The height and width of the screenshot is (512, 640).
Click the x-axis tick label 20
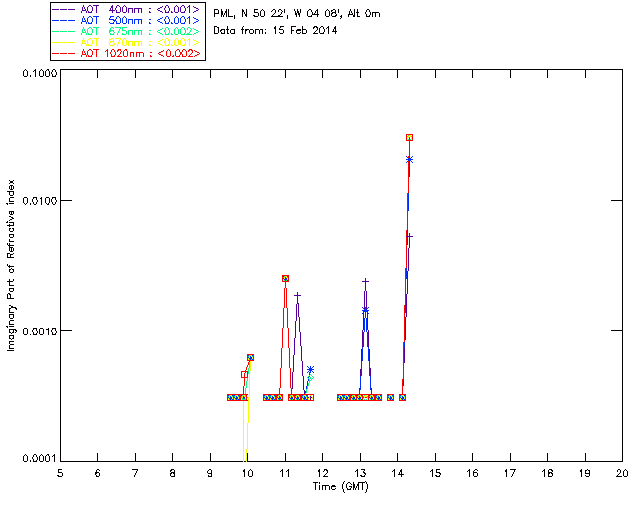622,473
